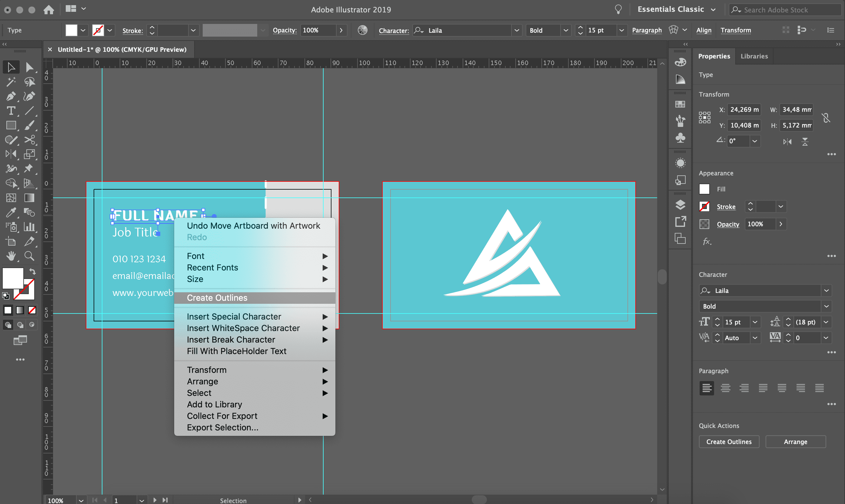Image resolution: width=845 pixels, height=504 pixels.
Task: Select the Column Graph tool
Action: pyautogui.click(x=29, y=227)
